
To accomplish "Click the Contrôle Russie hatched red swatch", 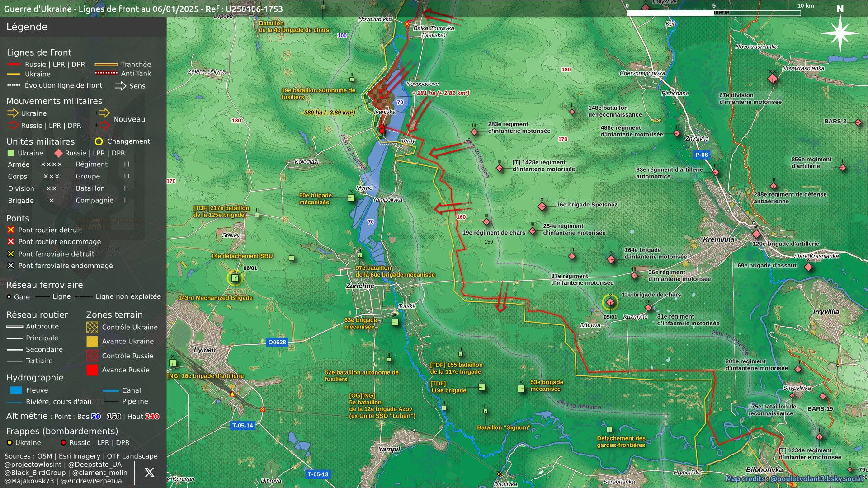I will point(92,356).
